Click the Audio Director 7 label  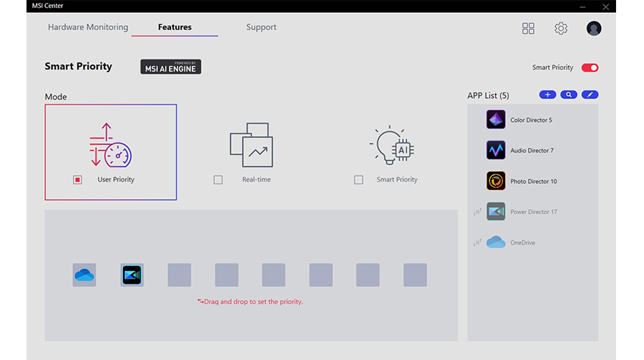click(532, 150)
